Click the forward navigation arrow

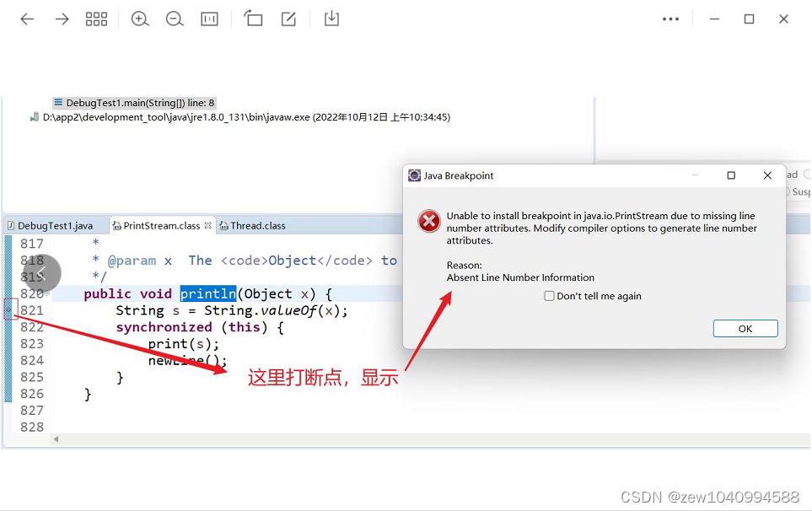coord(61,18)
